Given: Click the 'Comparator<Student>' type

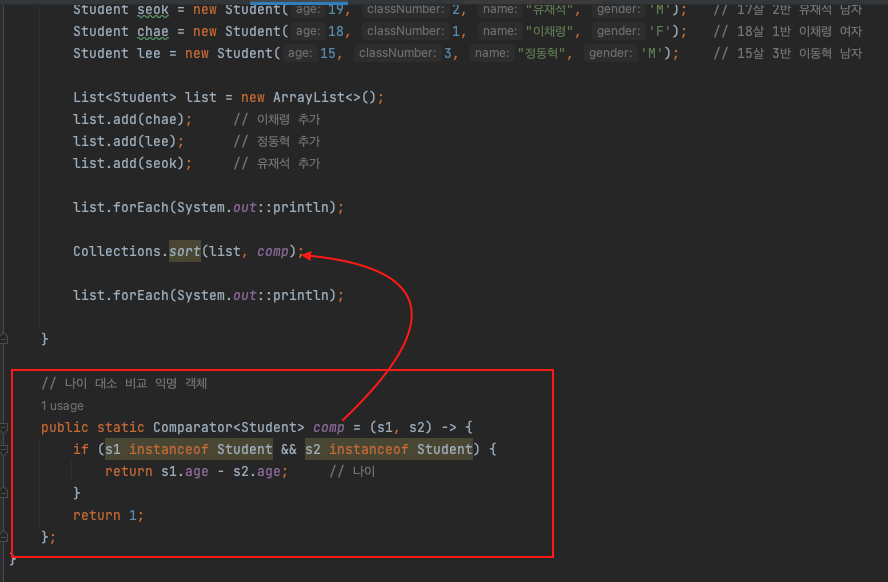Looking at the screenshot, I should pos(229,427).
